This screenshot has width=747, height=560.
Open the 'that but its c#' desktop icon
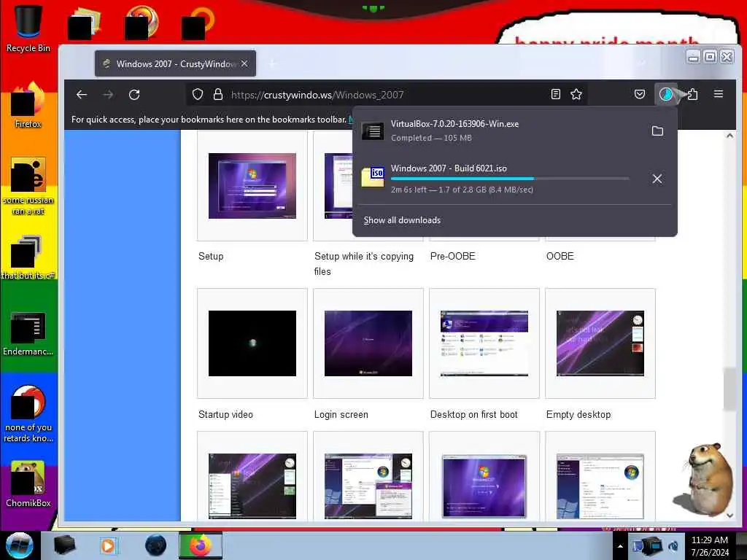28,257
